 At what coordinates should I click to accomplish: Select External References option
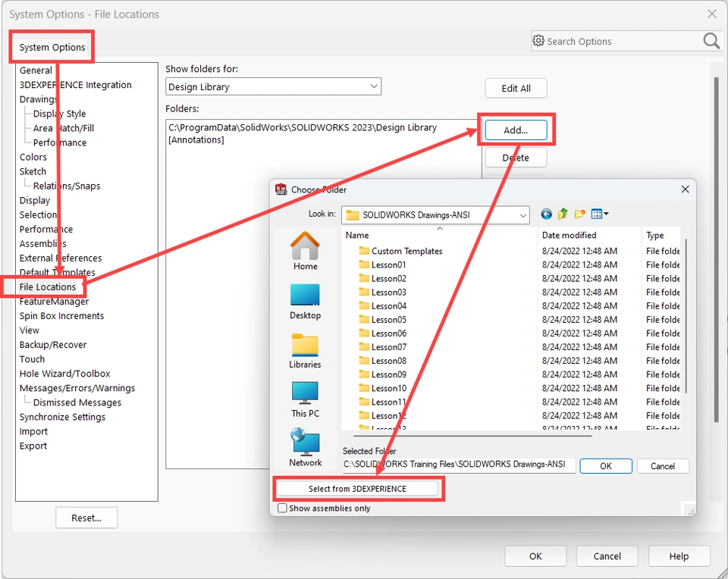61,258
